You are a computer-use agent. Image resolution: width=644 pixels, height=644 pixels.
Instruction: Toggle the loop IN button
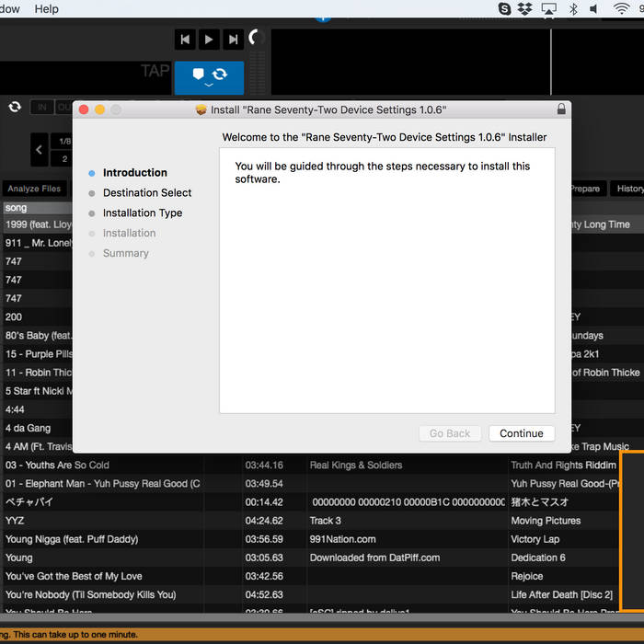41,108
